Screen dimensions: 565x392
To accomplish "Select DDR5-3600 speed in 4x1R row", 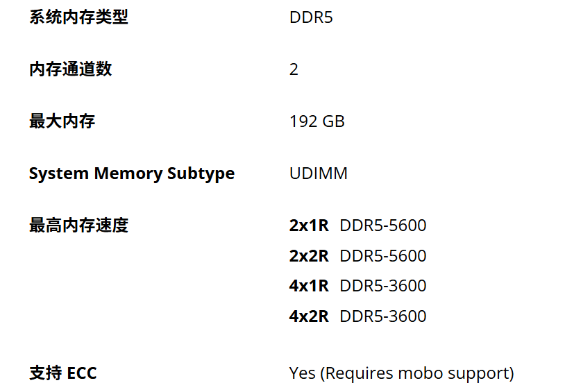I will tap(383, 286).
